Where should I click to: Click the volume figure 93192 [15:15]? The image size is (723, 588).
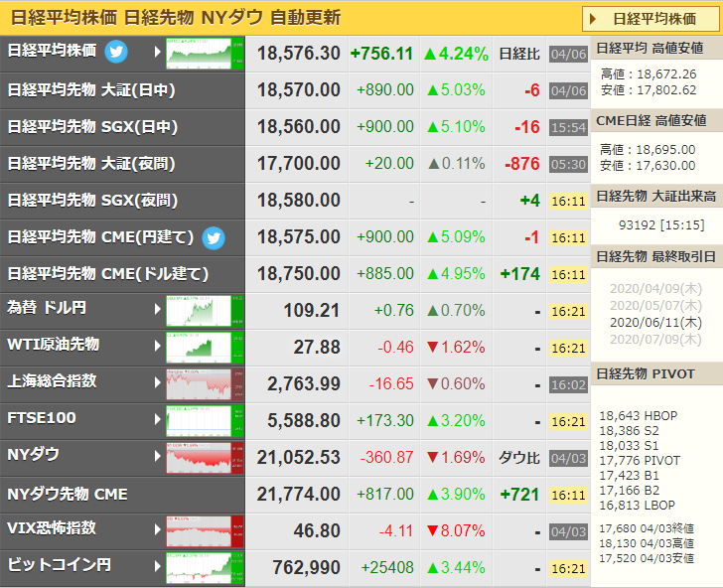[x=661, y=225]
